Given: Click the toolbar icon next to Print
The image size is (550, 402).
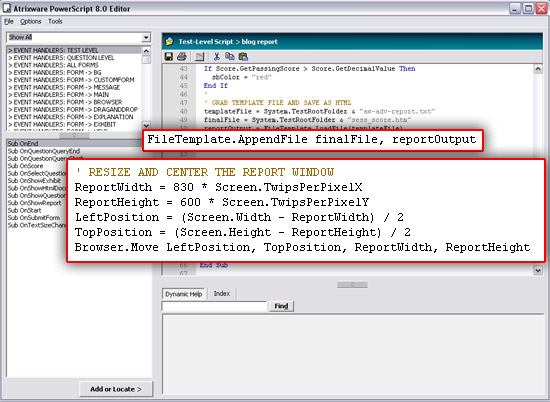Looking at the screenshot, I should pos(199,56).
